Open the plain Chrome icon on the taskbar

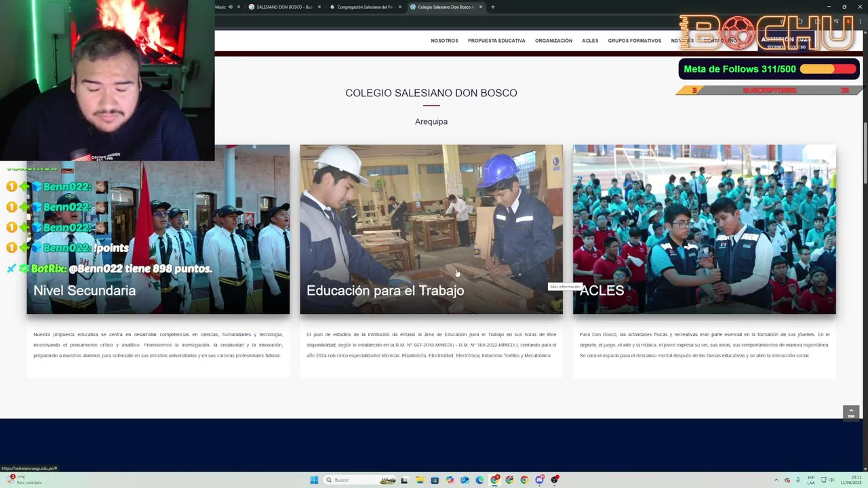point(524,480)
